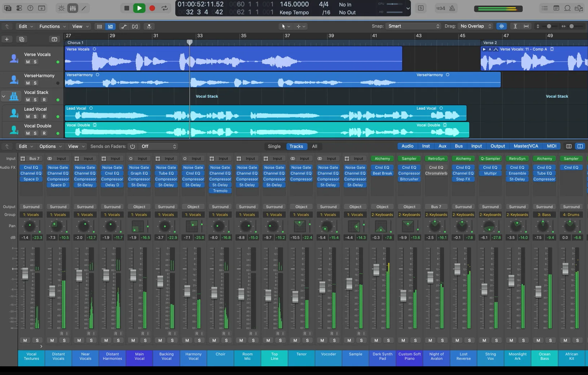Toggle the 1234 count-in button
This screenshot has width=588, height=375.
pos(440,8)
